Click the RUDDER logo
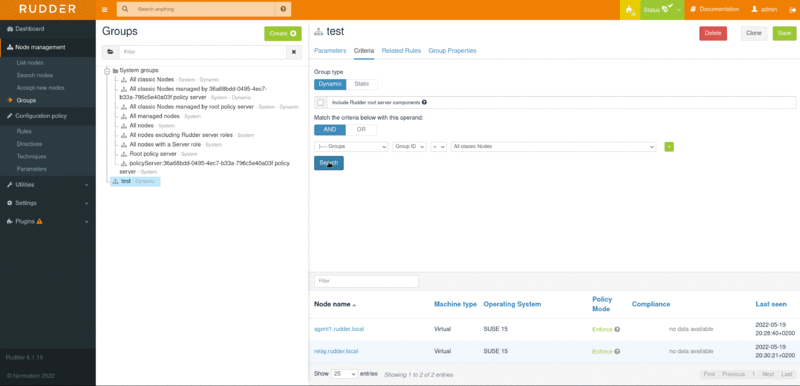This screenshot has height=386, width=800. [47, 9]
